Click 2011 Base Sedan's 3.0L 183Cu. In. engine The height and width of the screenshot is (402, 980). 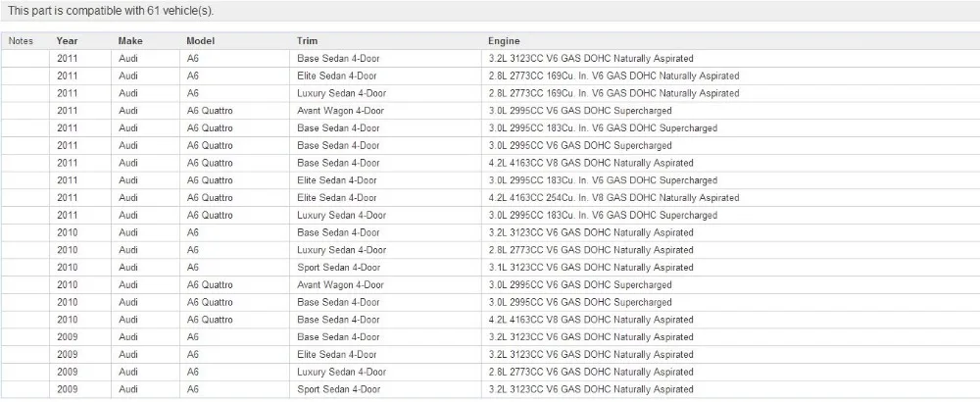[603, 128]
